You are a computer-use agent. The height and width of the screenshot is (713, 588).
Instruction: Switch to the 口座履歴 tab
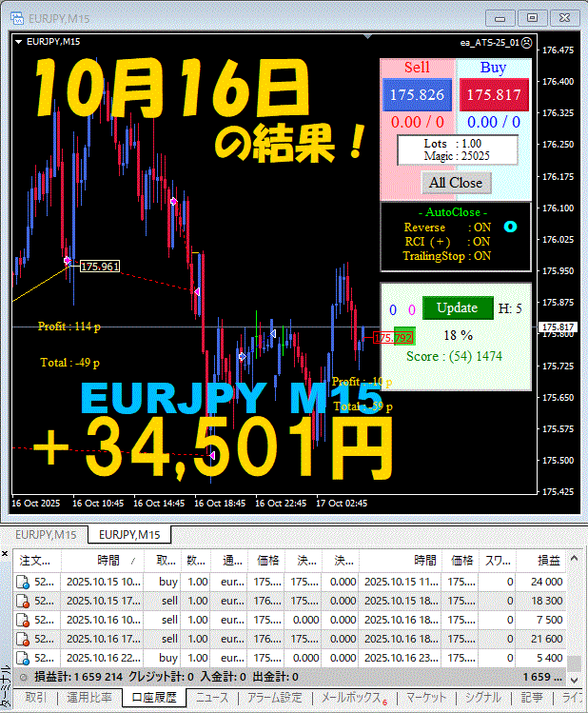coord(154,698)
